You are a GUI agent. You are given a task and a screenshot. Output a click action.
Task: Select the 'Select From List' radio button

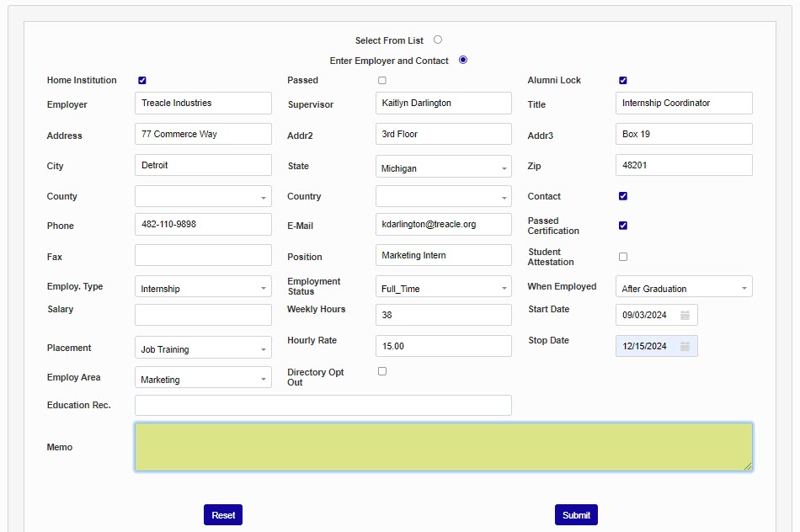click(x=438, y=40)
